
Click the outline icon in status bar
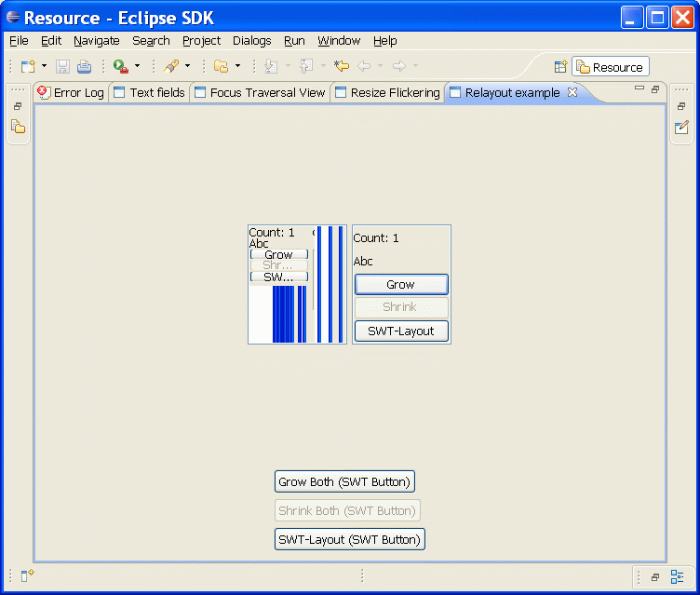[x=678, y=577]
